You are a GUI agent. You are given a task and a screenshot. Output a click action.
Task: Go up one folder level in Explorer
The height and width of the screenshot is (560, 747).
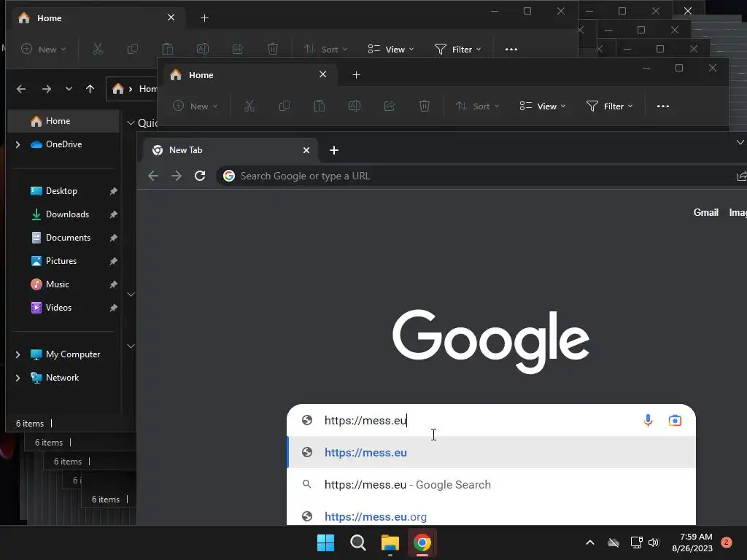coord(90,88)
